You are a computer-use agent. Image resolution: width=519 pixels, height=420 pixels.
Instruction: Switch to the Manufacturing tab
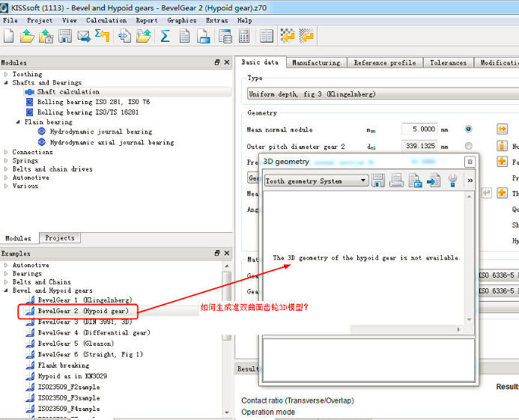coord(317,63)
